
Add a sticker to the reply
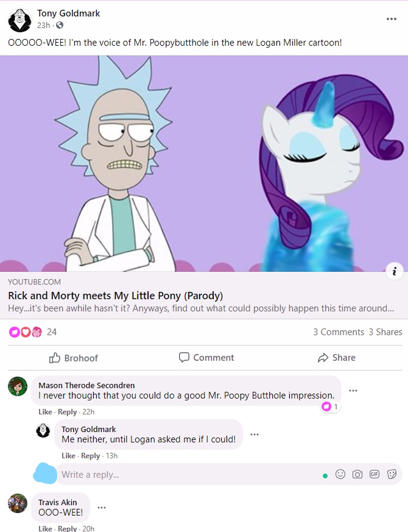pos(392,474)
